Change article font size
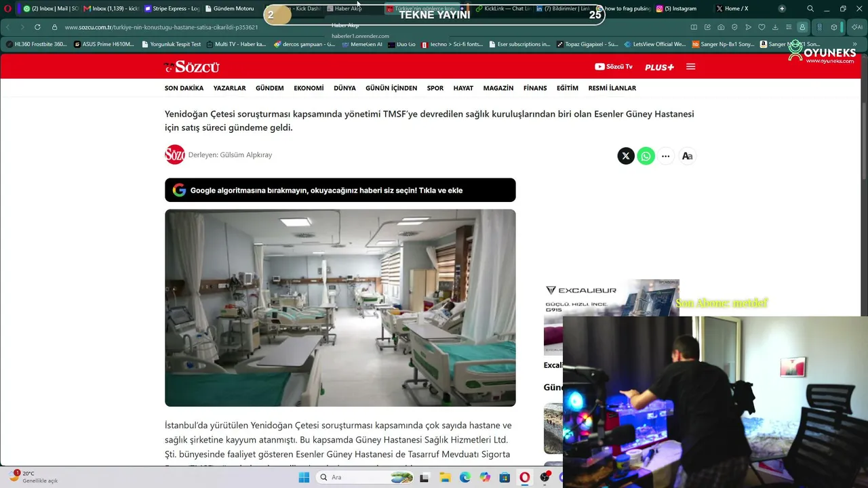The height and width of the screenshot is (488, 868). click(687, 156)
